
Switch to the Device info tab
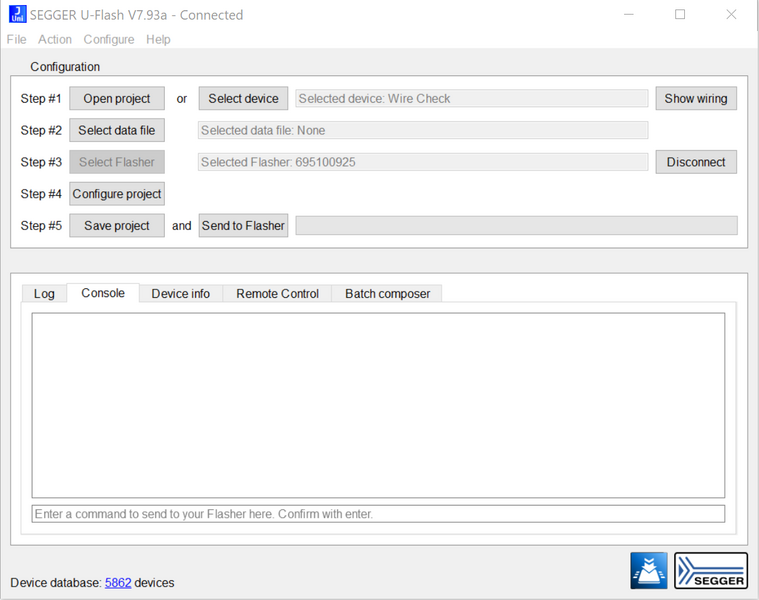(x=181, y=294)
